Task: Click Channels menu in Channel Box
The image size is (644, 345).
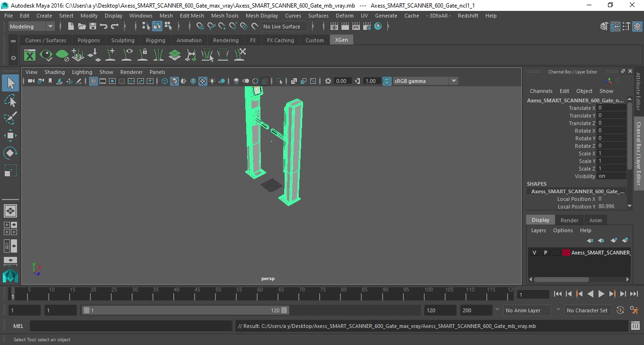Action: click(541, 91)
